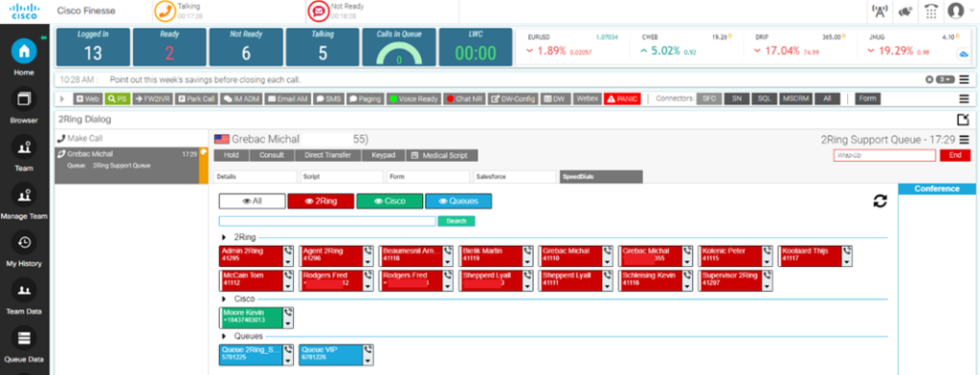Collapse the Cisco speed dial group
The image size is (980, 375).
(224, 298)
